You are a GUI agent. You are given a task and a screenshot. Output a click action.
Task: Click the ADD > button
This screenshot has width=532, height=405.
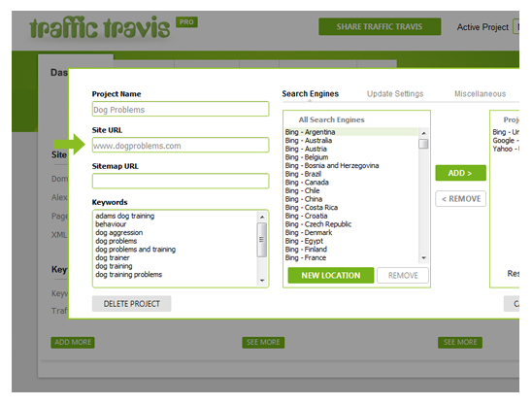pos(460,173)
